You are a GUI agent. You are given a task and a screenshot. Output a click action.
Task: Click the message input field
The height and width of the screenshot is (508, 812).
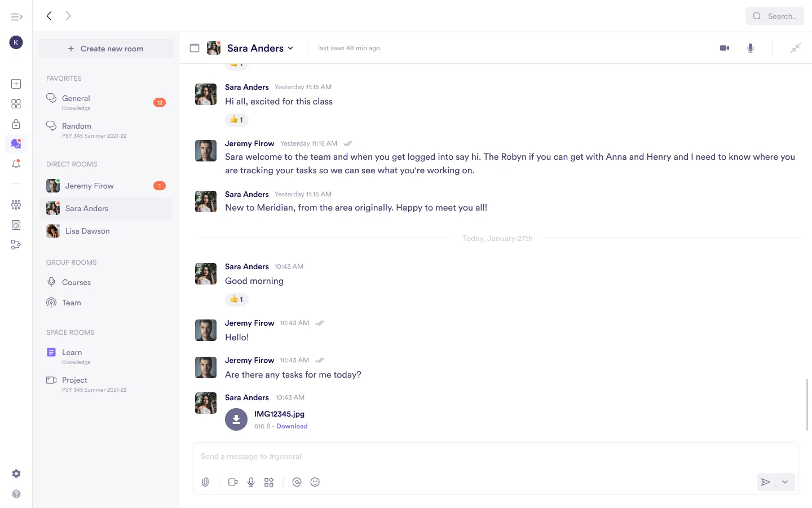tap(495, 457)
